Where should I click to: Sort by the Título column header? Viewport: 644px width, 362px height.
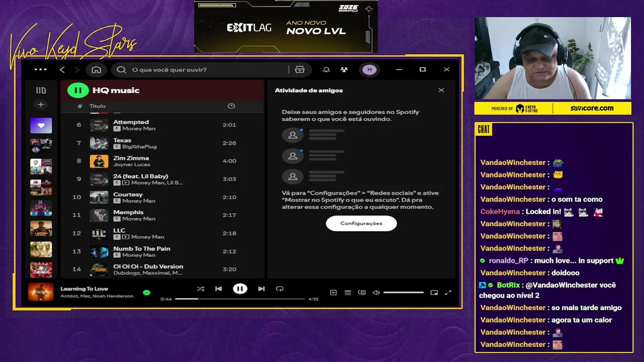[98, 106]
